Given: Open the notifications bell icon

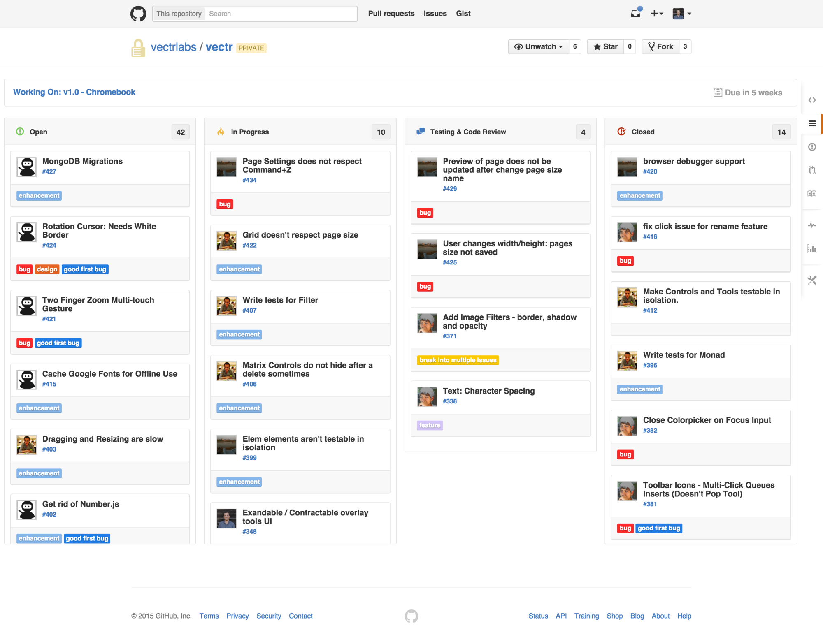Looking at the screenshot, I should pyautogui.click(x=636, y=14).
